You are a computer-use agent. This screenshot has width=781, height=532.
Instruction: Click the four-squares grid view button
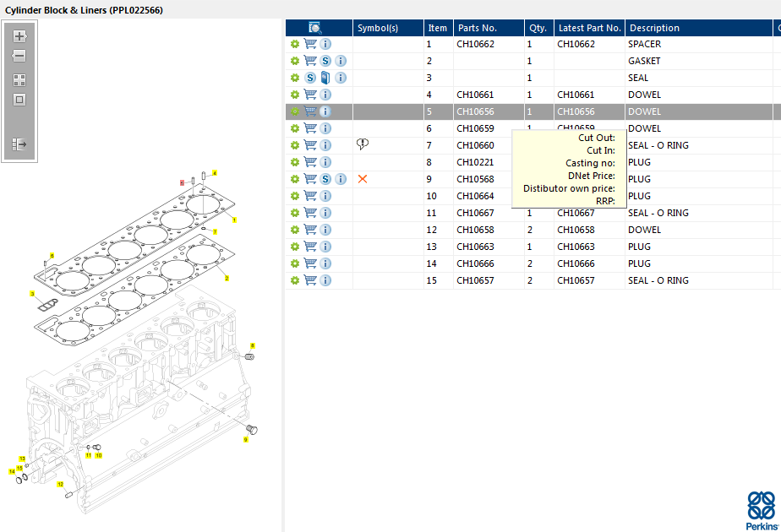(19, 80)
